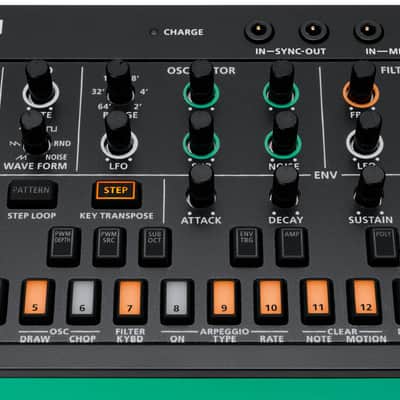Click the DECAY envelope knob

click(285, 187)
